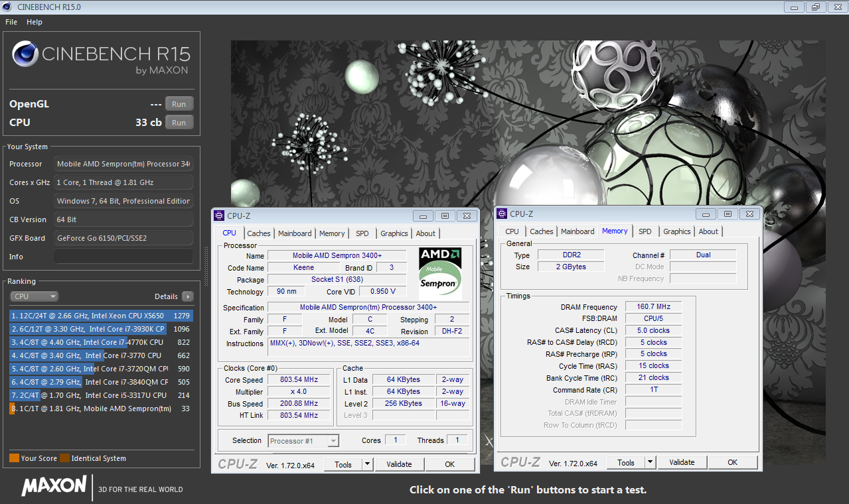Expand Tools dropdown arrow in right CPU-Z
849x504 pixels.
pyautogui.click(x=651, y=462)
